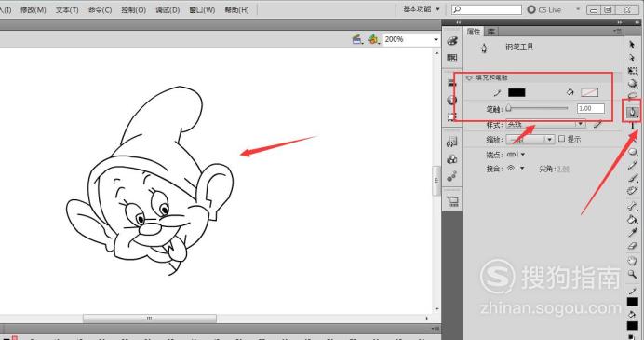Screen dimensions: 644x340
Task: Open the Transform panel icon
Action: click(x=451, y=117)
